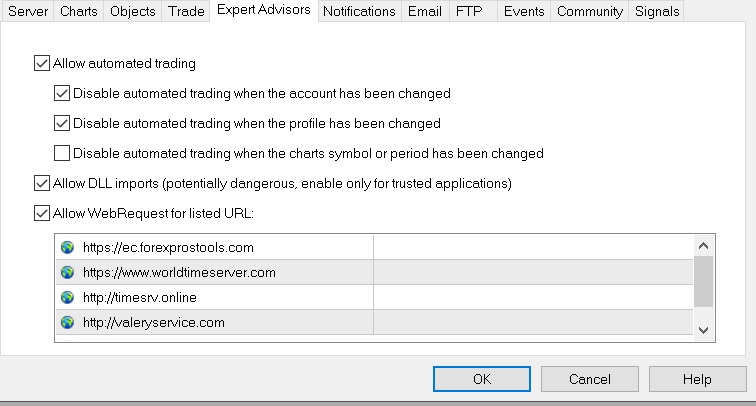The width and height of the screenshot is (756, 406).
Task: Toggle disable trading when account changed
Action: [x=62, y=93]
